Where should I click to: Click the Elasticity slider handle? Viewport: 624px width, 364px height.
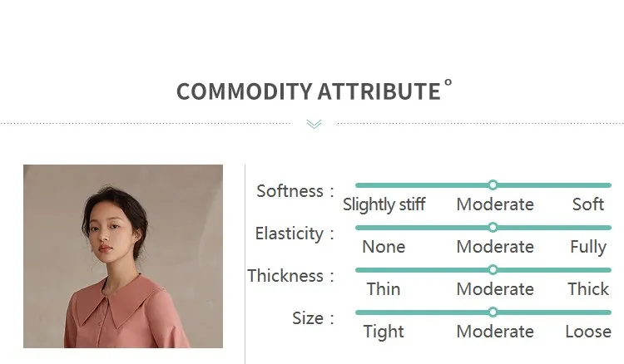tap(493, 228)
